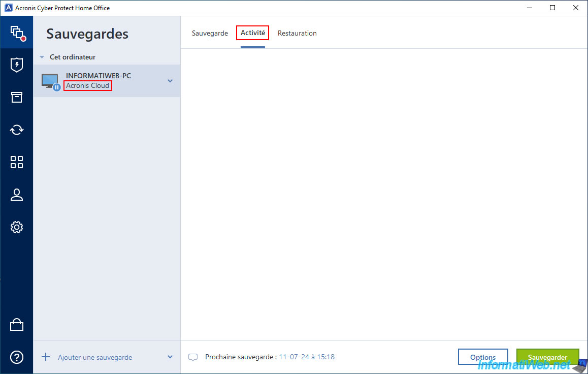Open the Account person icon
This screenshot has height=374, width=588.
coord(16,195)
